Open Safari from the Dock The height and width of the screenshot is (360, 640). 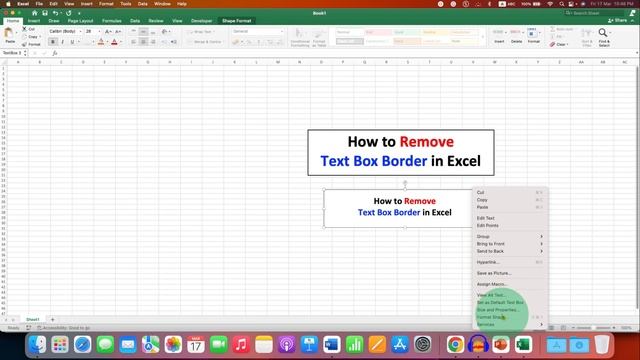[82, 344]
